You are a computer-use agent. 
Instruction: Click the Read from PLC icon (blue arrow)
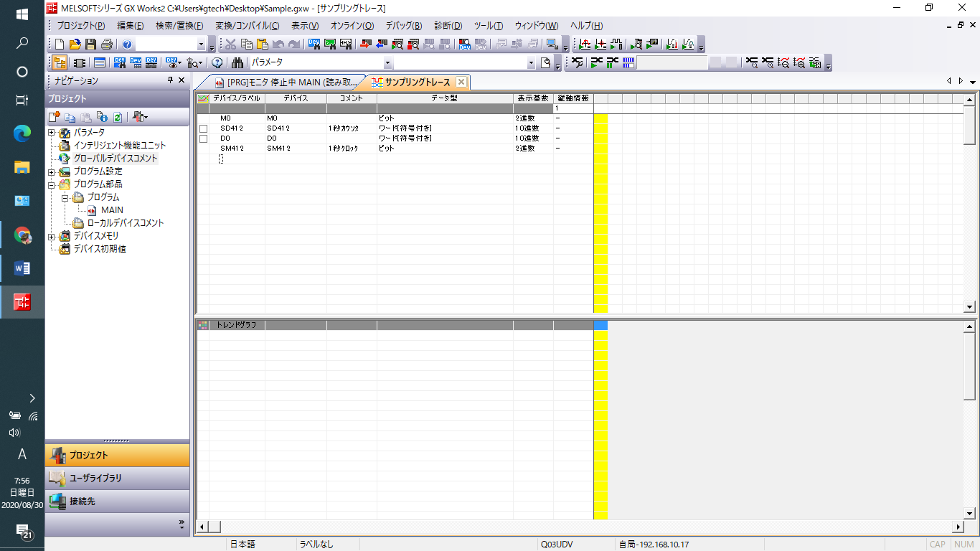pyautogui.click(x=381, y=44)
